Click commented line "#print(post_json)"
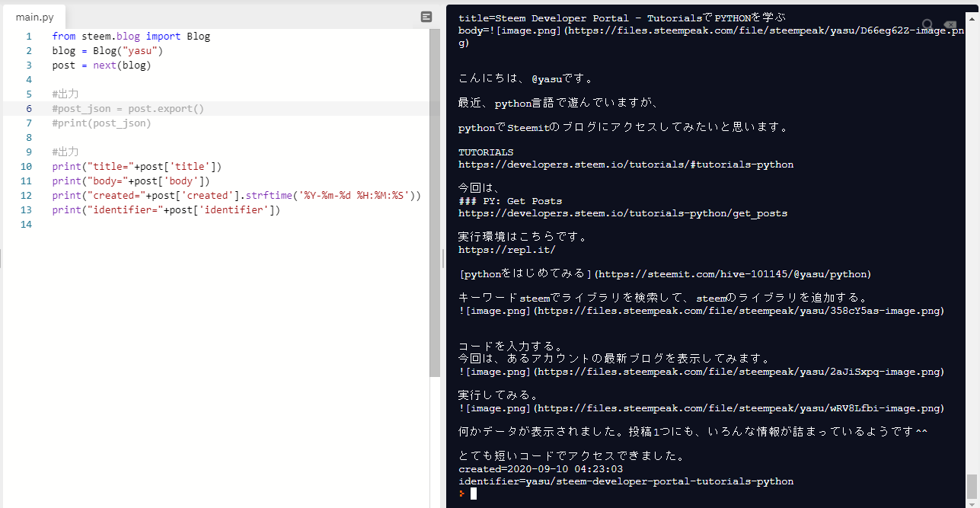The height and width of the screenshot is (508, 980). [101, 123]
